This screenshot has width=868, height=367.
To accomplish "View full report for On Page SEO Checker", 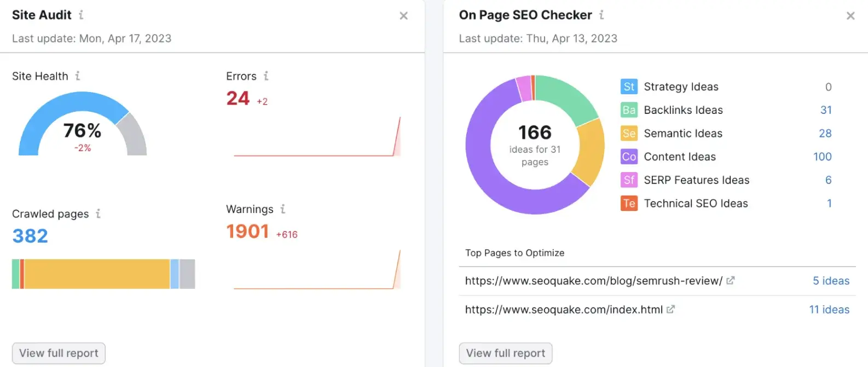I will coord(505,353).
